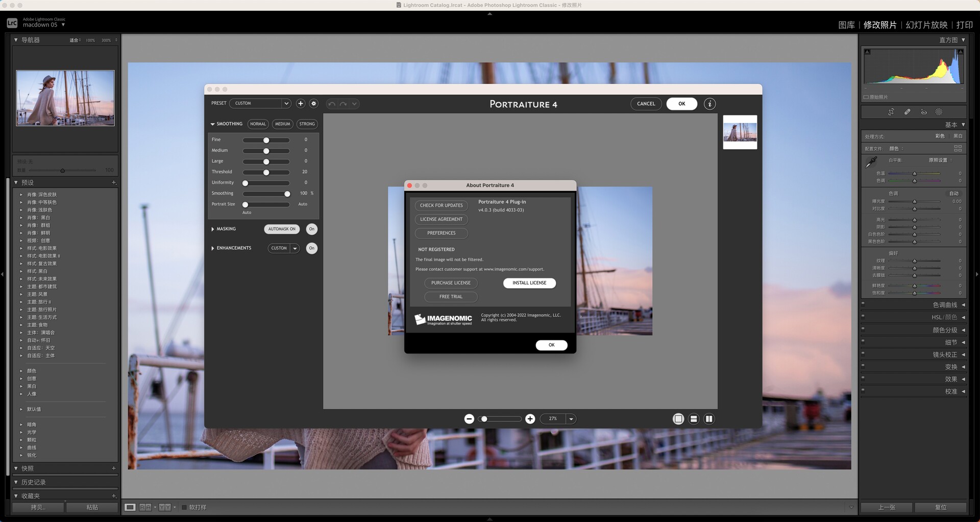Image resolution: width=980 pixels, height=522 pixels.
Task: Open the Portraiture info icon
Action: pos(709,104)
